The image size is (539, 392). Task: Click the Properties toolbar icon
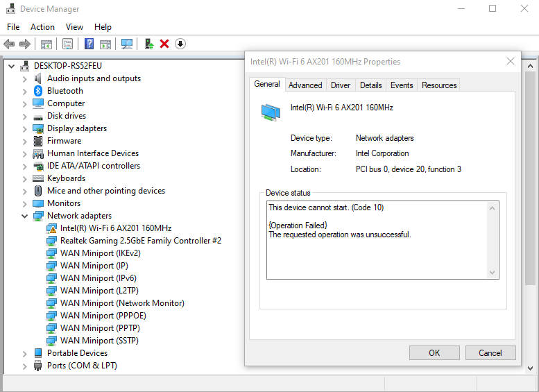pyautogui.click(x=67, y=44)
